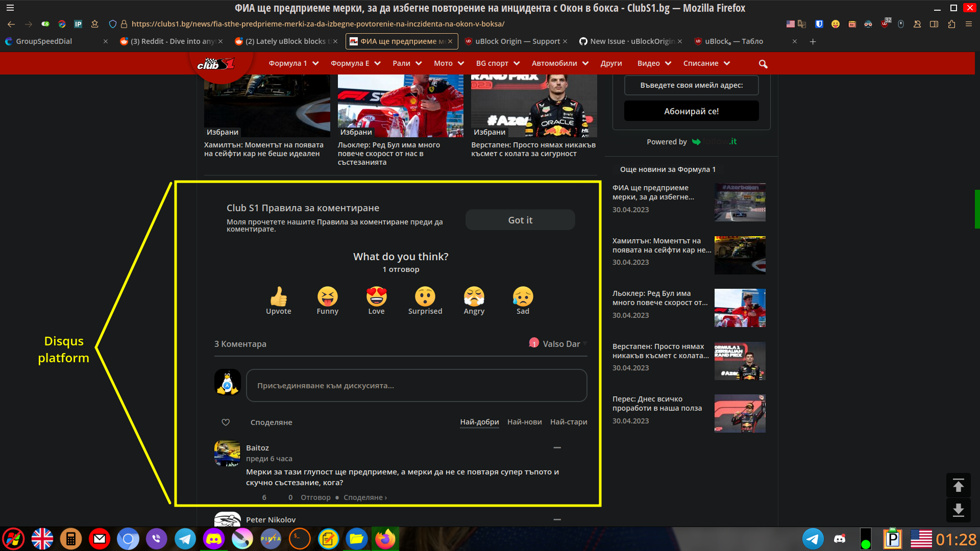980x551 pixels.
Task: Choose the Love heart-eyes reaction
Action: click(x=376, y=297)
